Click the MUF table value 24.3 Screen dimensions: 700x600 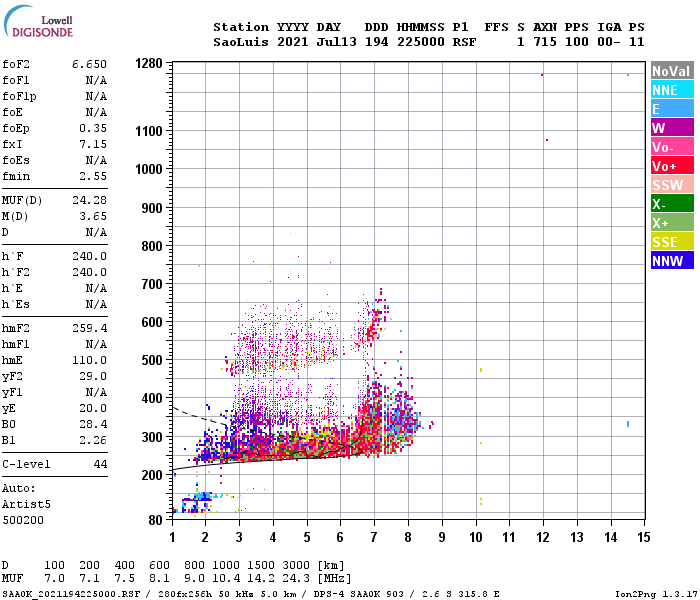click(x=296, y=578)
